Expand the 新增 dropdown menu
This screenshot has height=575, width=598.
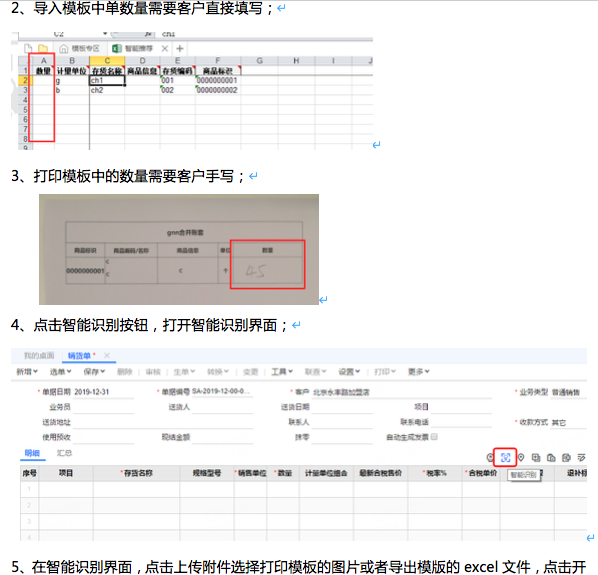click(x=27, y=371)
